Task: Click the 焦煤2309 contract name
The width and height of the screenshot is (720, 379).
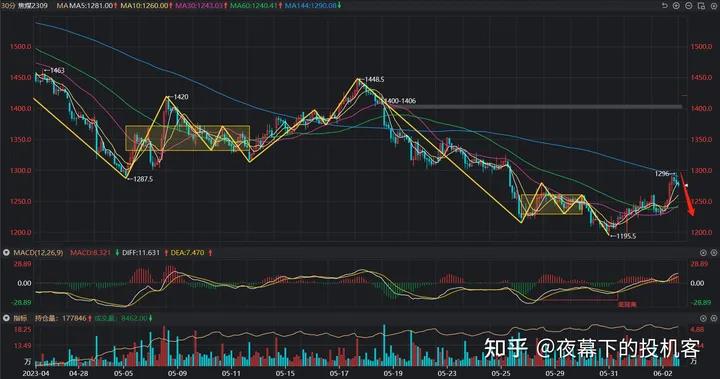Action: 33,6
